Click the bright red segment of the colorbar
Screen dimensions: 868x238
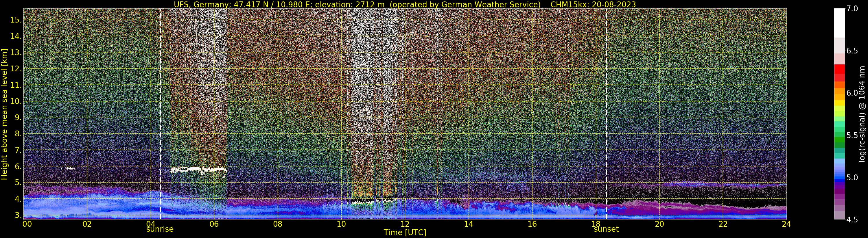point(839,69)
